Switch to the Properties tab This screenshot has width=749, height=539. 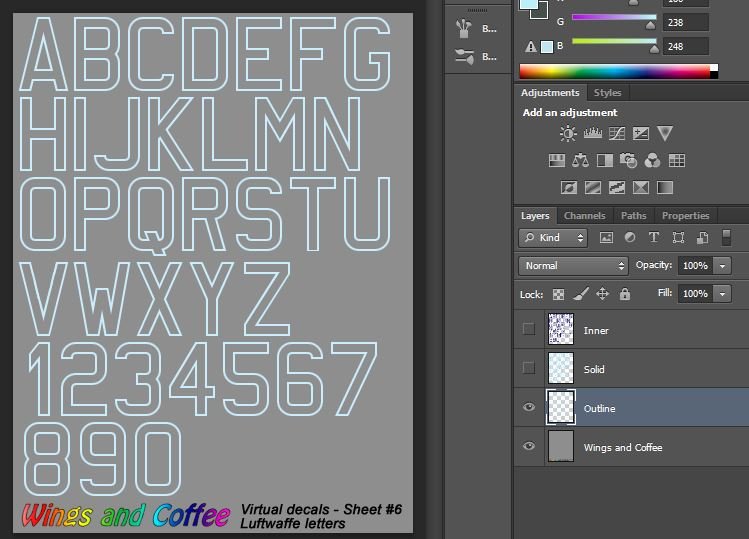(x=685, y=216)
